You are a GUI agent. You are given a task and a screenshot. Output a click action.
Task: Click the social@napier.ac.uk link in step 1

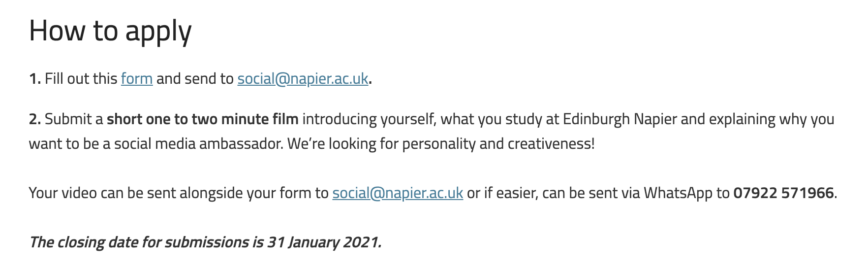(x=303, y=78)
